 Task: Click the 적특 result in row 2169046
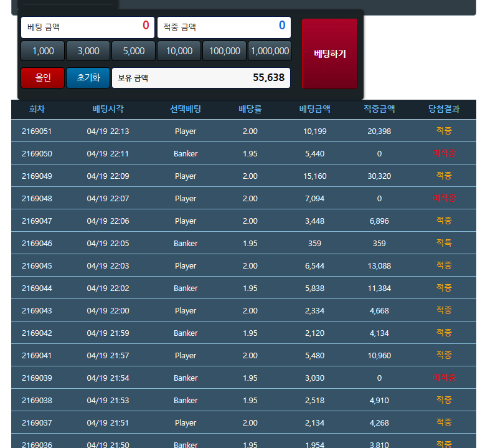tap(444, 243)
